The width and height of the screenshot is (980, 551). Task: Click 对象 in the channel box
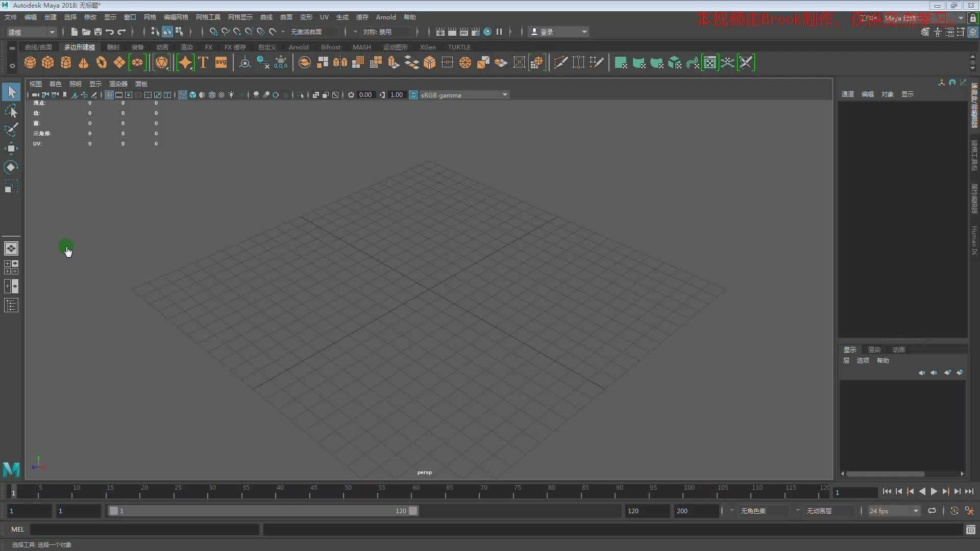pyautogui.click(x=888, y=94)
